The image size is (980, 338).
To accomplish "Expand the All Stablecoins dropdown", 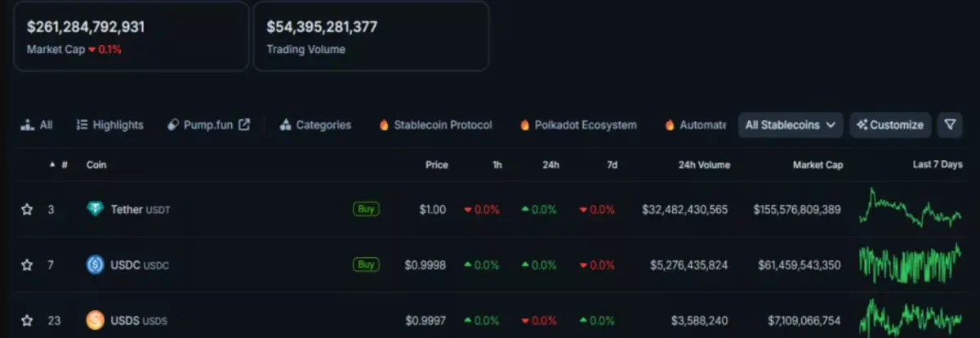I will click(791, 125).
